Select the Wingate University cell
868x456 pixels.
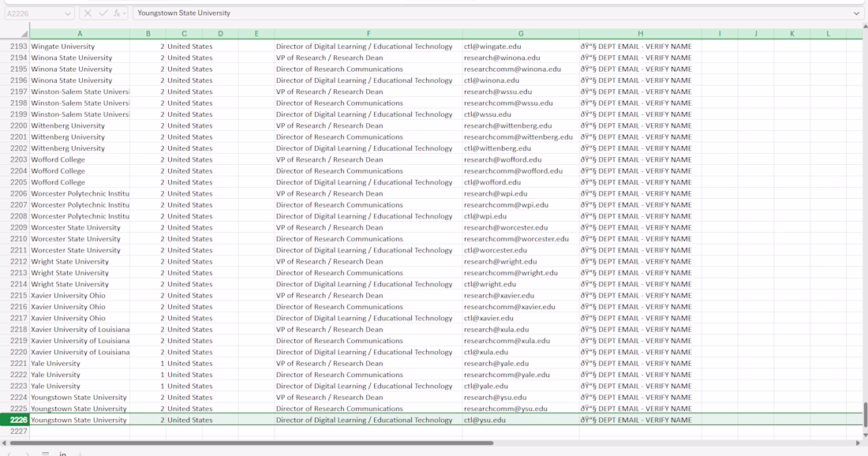[80, 47]
